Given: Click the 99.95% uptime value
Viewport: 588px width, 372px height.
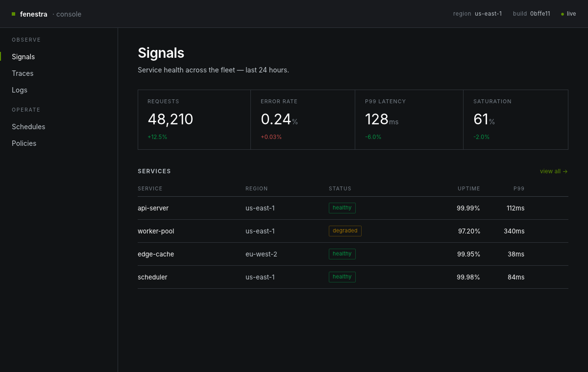Looking at the screenshot, I should [x=468, y=254].
